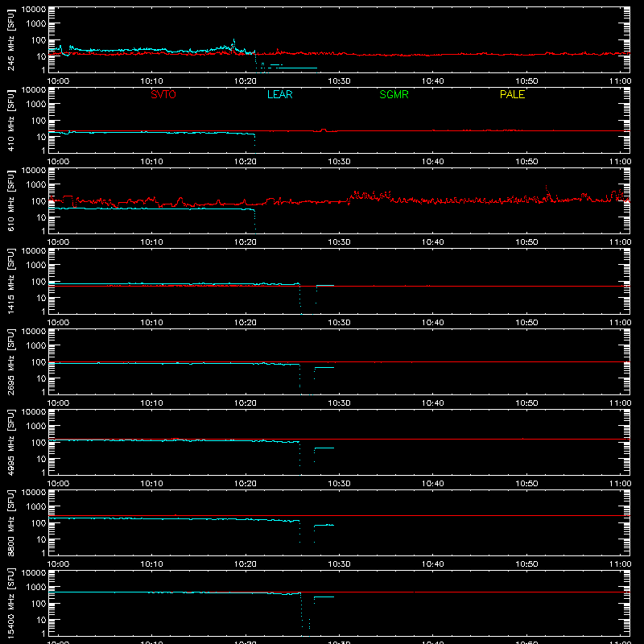Image resolution: width=644 pixels, height=644 pixels.
Task: Select the 610 MHz [SFU] axis title
Action: 11,200
